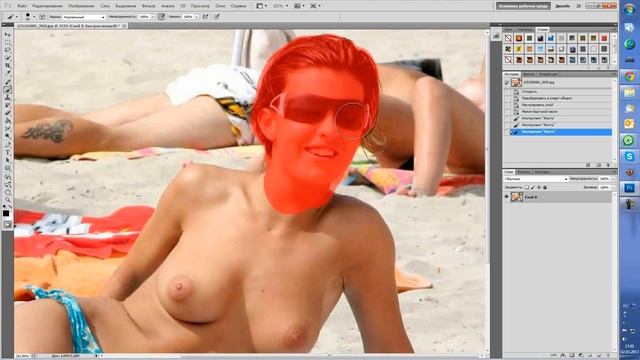Toggle the Brush panel button in options bar
640x360 pixels.
tap(42, 17)
